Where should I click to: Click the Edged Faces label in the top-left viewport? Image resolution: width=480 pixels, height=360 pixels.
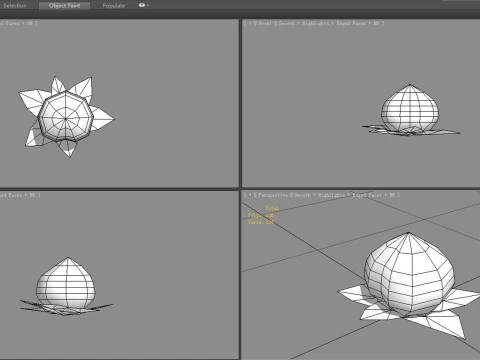[x=11, y=23]
